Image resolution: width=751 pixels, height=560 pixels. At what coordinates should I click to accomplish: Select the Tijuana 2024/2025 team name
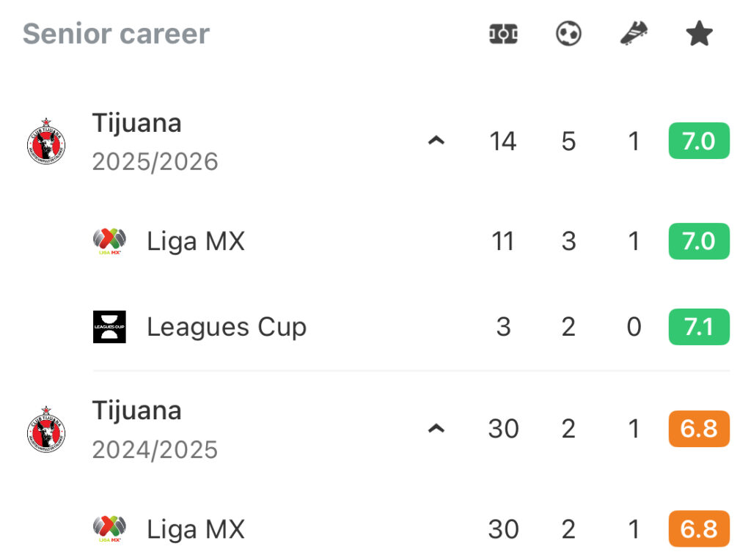pos(136,410)
